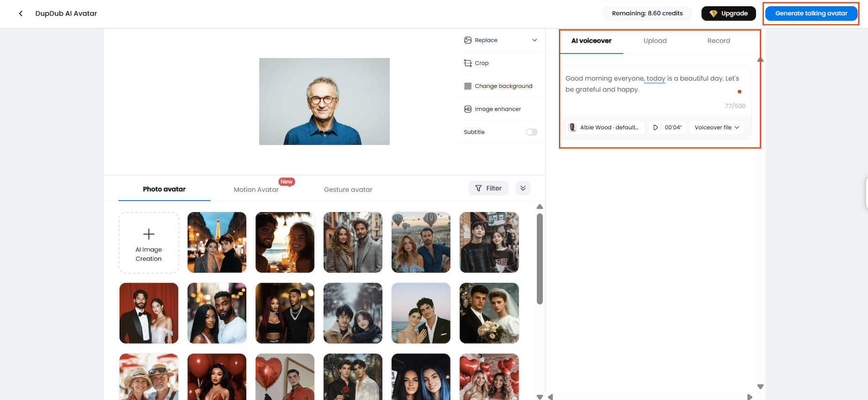Select the woman with red balloons avatar
Screen dimensions: 868x400
pyautogui.click(x=217, y=377)
